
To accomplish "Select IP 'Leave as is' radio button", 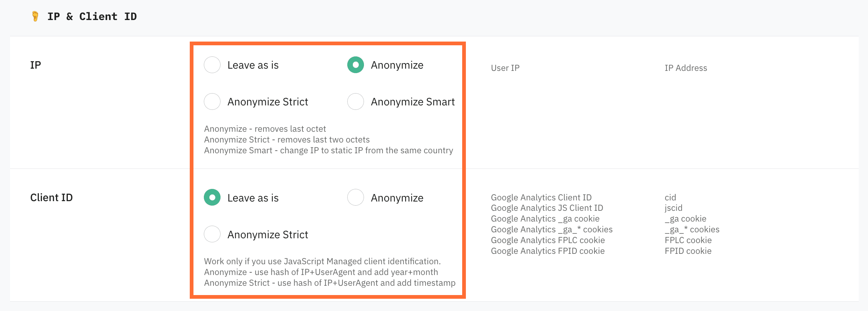I will 212,65.
